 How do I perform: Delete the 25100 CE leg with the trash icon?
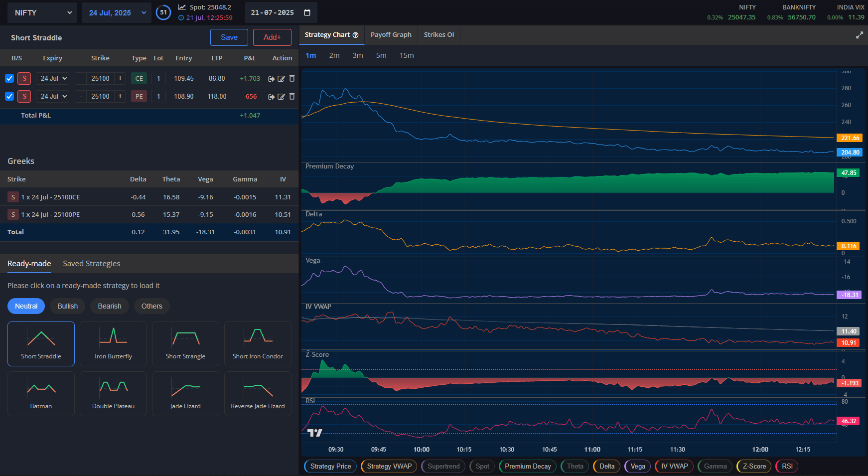[x=292, y=78]
